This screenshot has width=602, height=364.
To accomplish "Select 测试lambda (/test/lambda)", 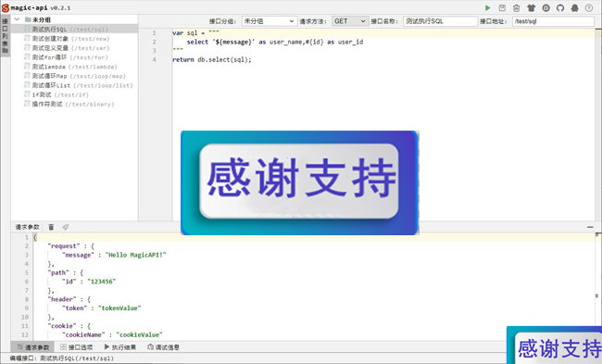I will click(74, 67).
